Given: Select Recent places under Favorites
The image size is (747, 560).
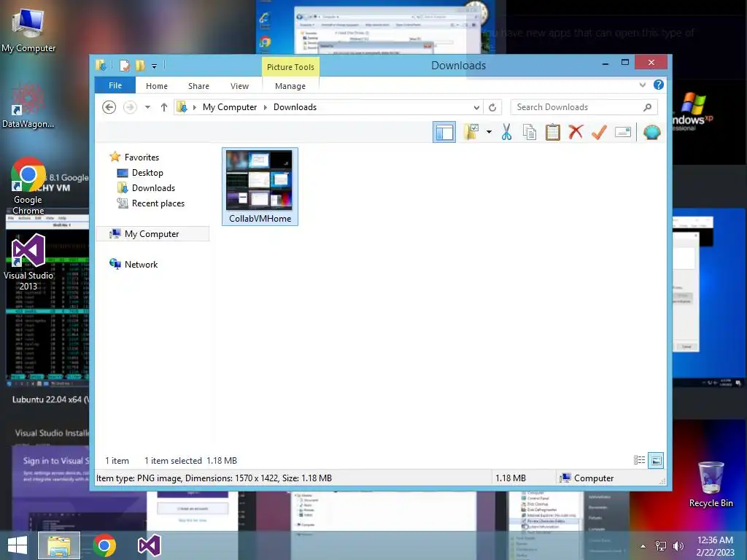Looking at the screenshot, I should pyautogui.click(x=158, y=203).
